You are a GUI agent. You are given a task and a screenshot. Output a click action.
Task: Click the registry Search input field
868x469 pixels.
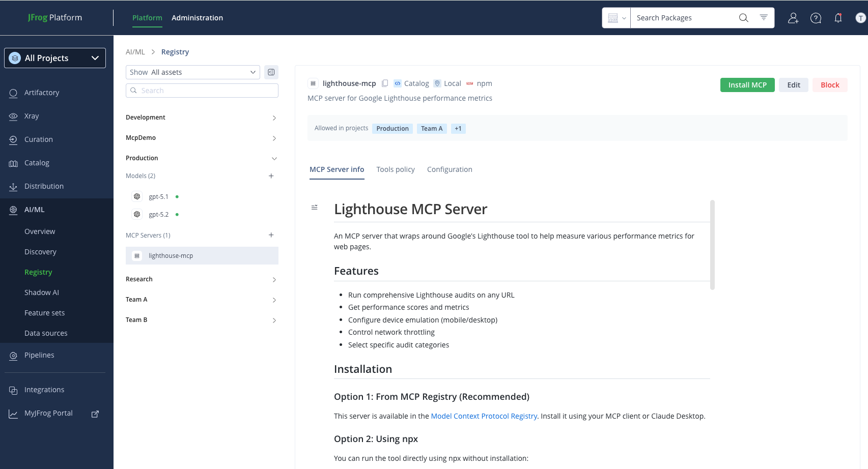[x=202, y=91]
